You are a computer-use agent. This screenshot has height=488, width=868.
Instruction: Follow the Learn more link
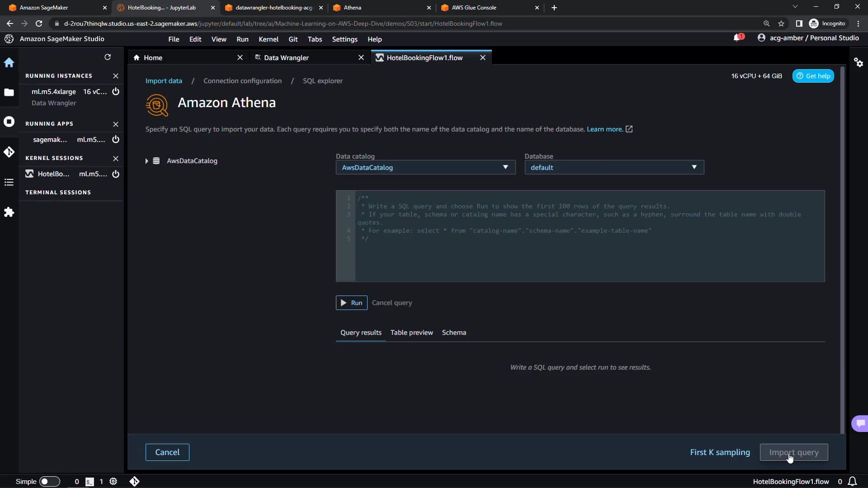pos(604,129)
